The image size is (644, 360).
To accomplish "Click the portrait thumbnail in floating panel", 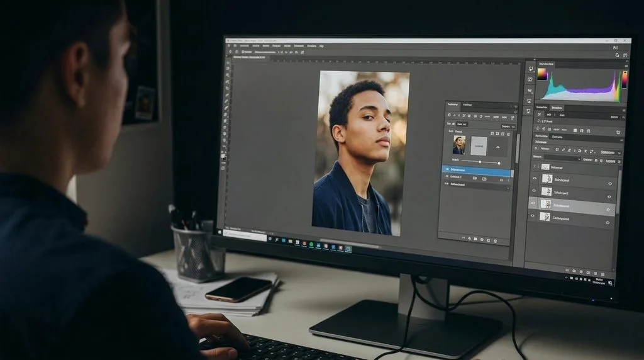I will (x=458, y=145).
